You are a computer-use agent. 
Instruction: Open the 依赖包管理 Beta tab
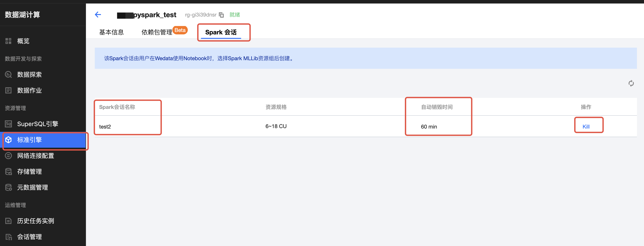pyautogui.click(x=157, y=32)
